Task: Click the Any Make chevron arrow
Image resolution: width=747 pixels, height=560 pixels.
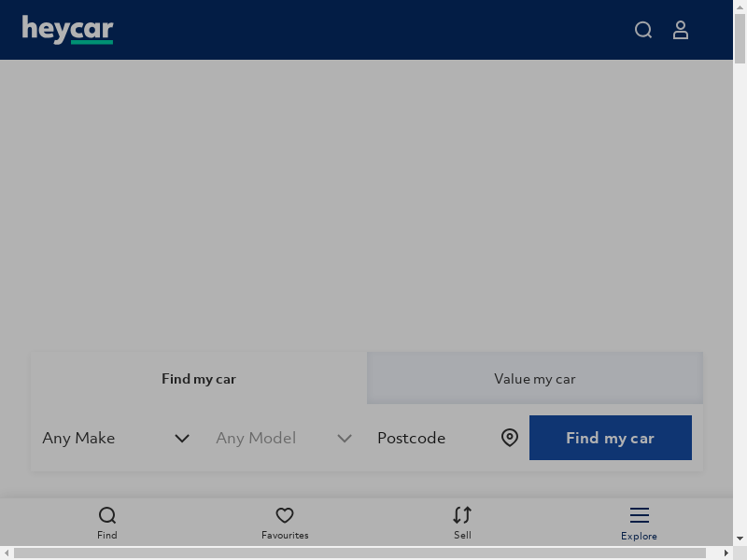Action: (x=182, y=438)
